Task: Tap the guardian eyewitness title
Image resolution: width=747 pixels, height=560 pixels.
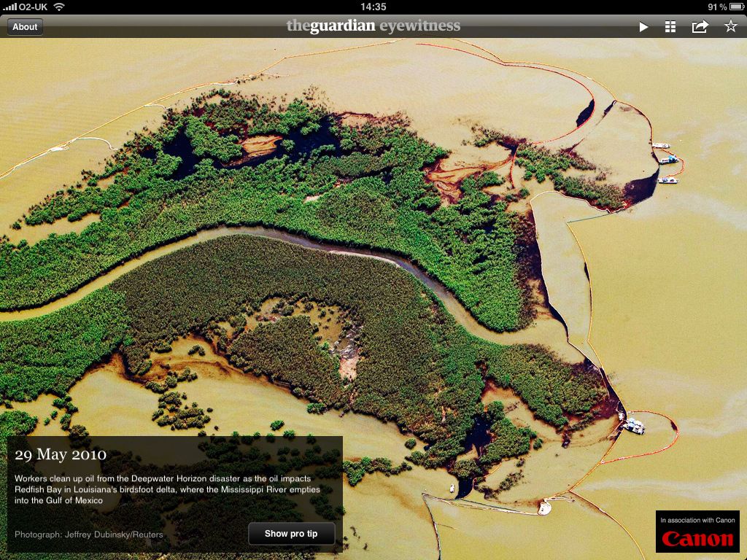Action: 373,26
